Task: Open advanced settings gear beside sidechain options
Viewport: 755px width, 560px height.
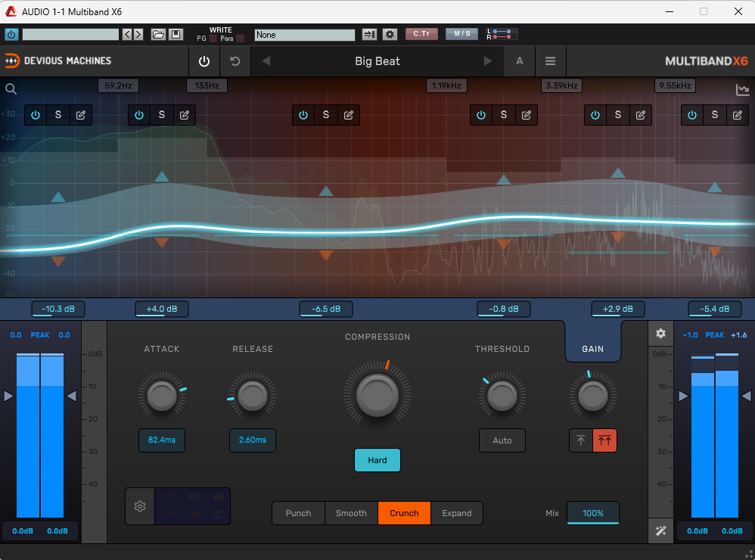Action: (x=140, y=506)
